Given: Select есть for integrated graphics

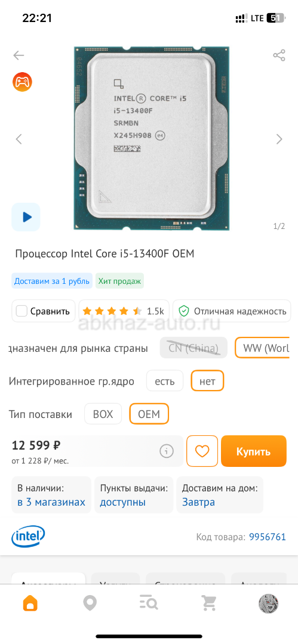Looking at the screenshot, I should tap(165, 381).
